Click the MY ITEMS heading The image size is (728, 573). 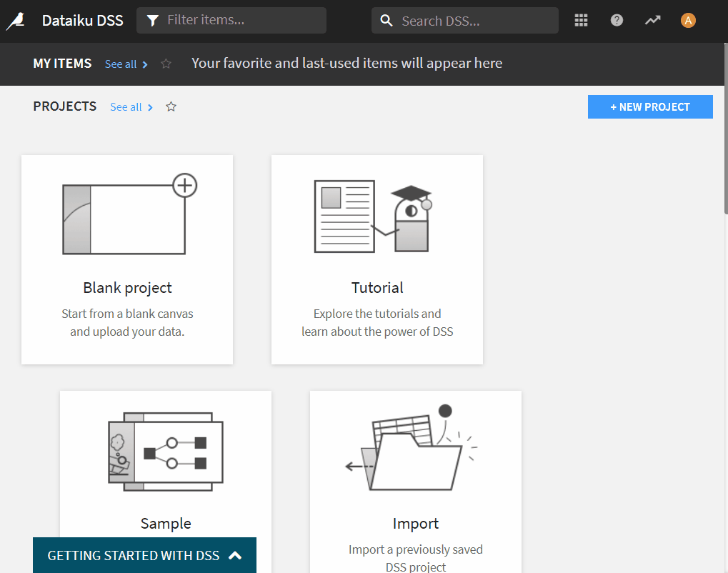tap(62, 64)
